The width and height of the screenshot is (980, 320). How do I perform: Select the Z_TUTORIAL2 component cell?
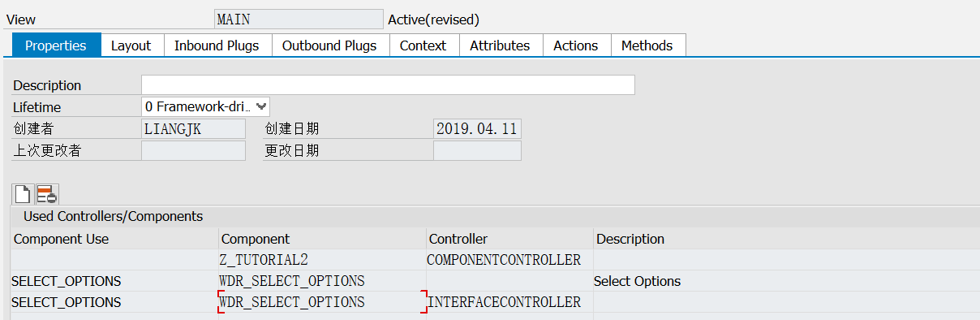pyautogui.click(x=323, y=260)
